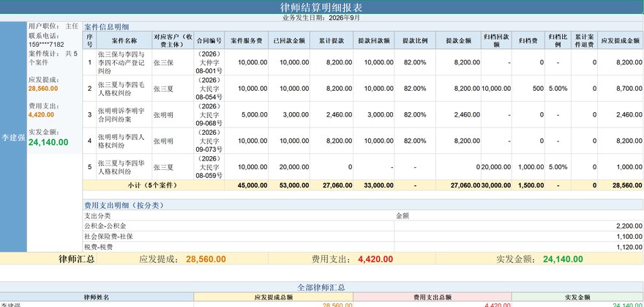Select the 已回款金额 column header
644x307 pixels.
pyautogui.click(x=289, y=41)
